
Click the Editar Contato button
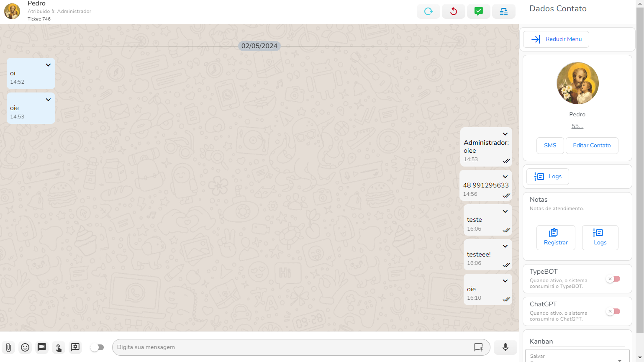point(591,146)
